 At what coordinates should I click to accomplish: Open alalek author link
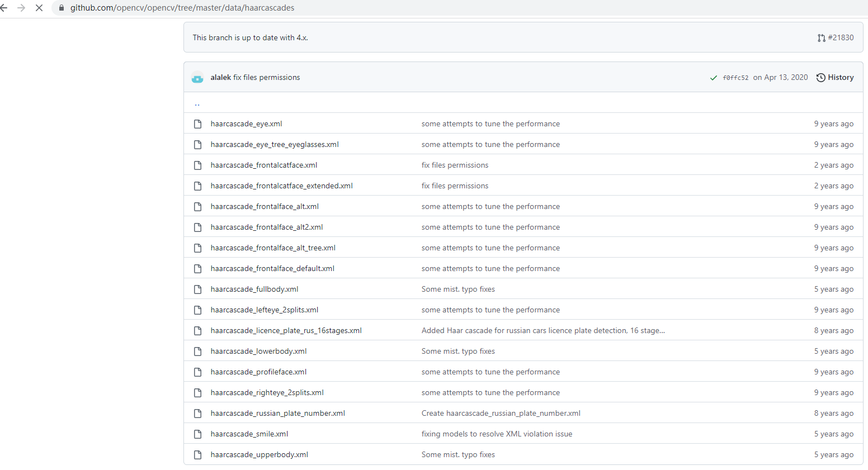click(x=220, y=77)
